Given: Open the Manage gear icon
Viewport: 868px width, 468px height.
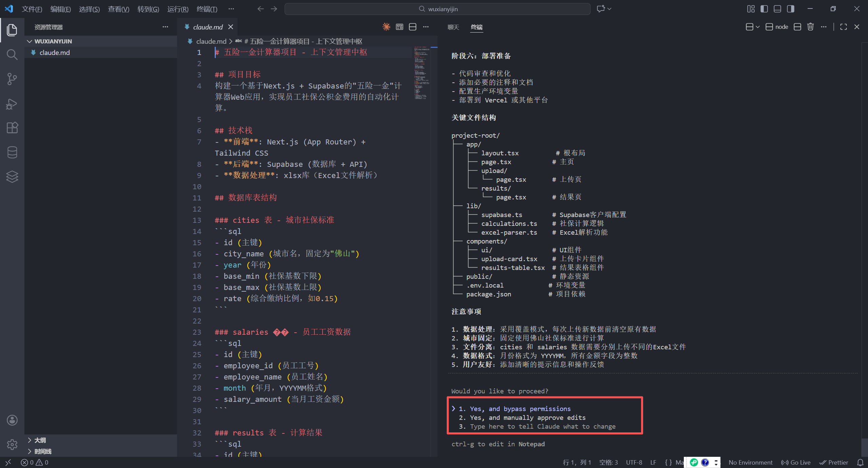Looking at the screenshot, I should pyautogui.click(x=12, y=445).
